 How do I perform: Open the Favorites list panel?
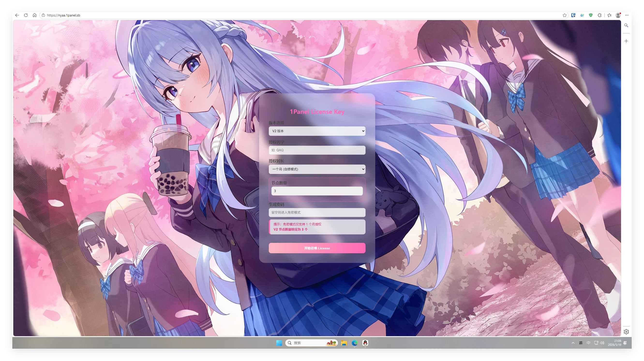tap(609, 15)
